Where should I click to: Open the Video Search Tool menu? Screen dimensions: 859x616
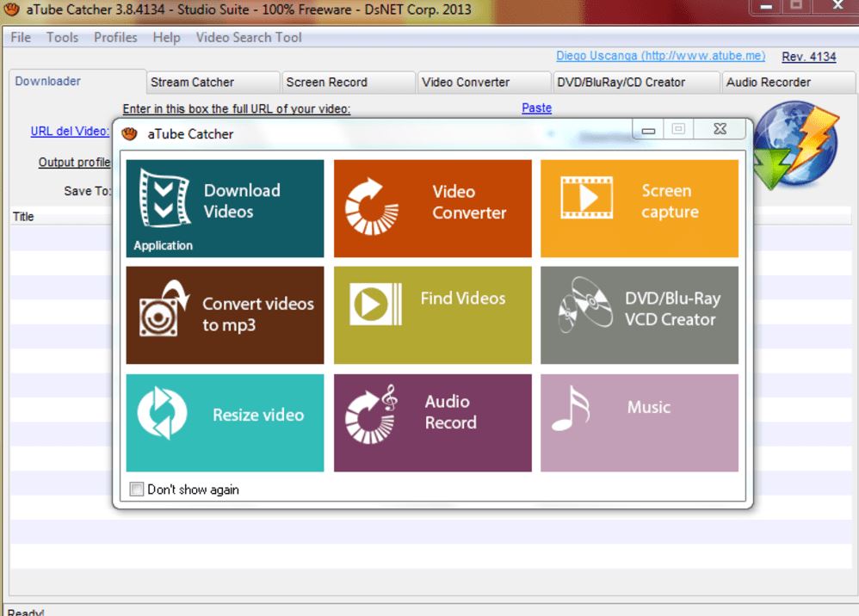pyautogui.click(x=249, y=38)
